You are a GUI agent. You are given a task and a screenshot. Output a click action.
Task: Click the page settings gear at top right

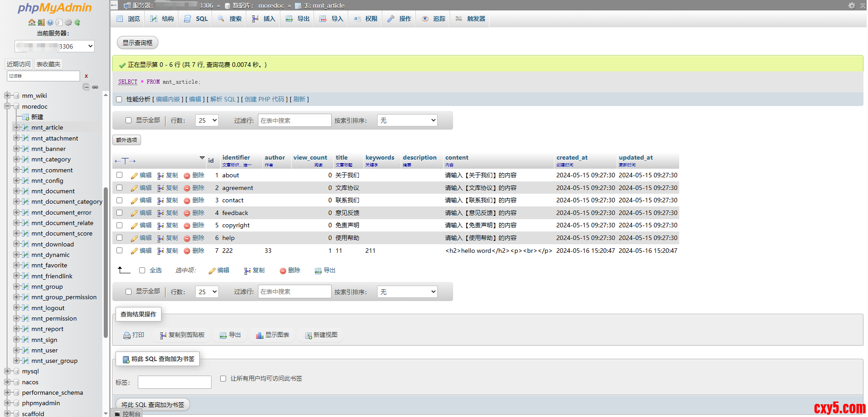(x=851, y=5)
